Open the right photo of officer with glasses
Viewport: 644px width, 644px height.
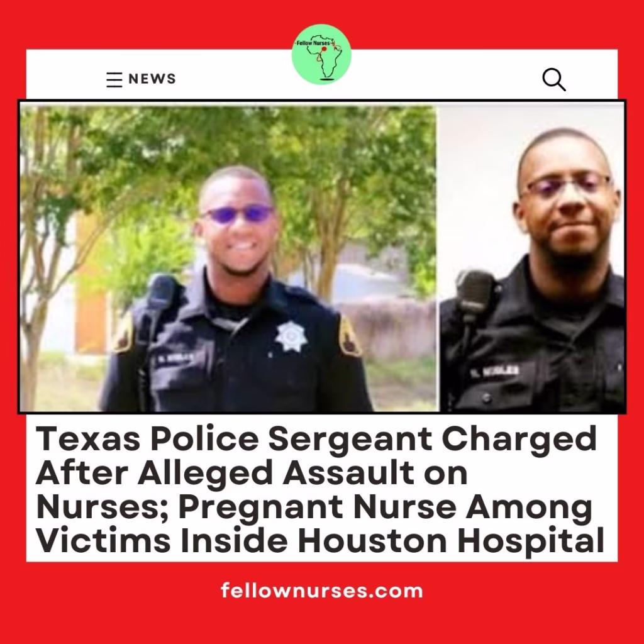[x=532, y=257]
